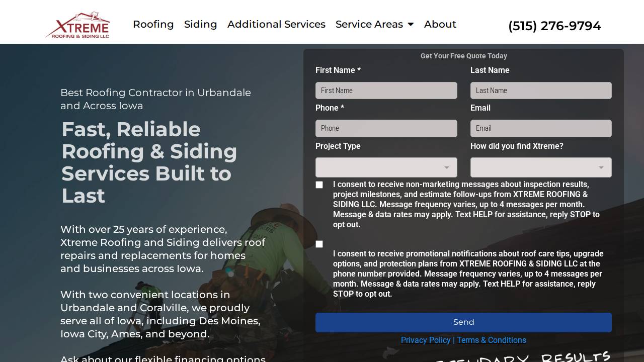The image size is (644, 362).
Task: Open the Project Type dropdown
Action: [386, 167]
